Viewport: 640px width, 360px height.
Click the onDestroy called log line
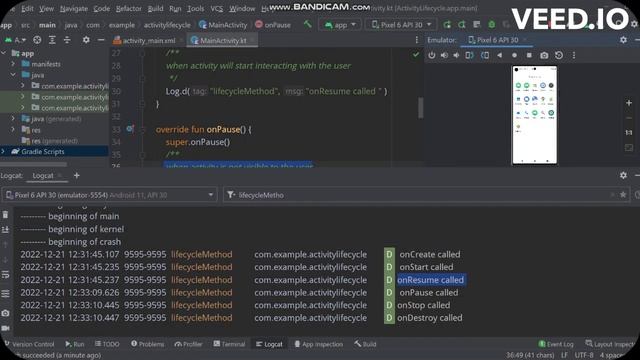430,318
